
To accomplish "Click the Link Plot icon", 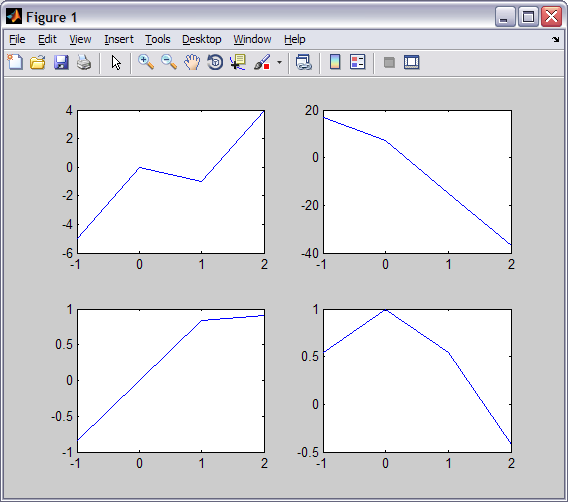I will coord(304,62).
